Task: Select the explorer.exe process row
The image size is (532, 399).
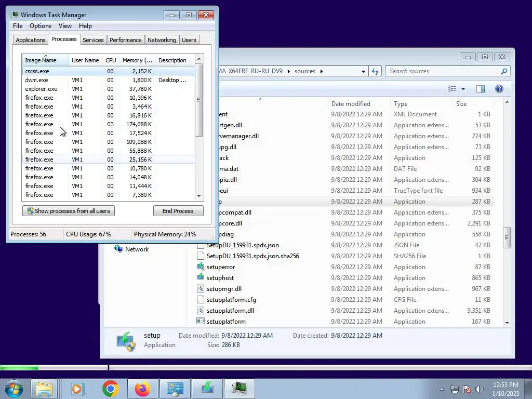Action: 108,89
